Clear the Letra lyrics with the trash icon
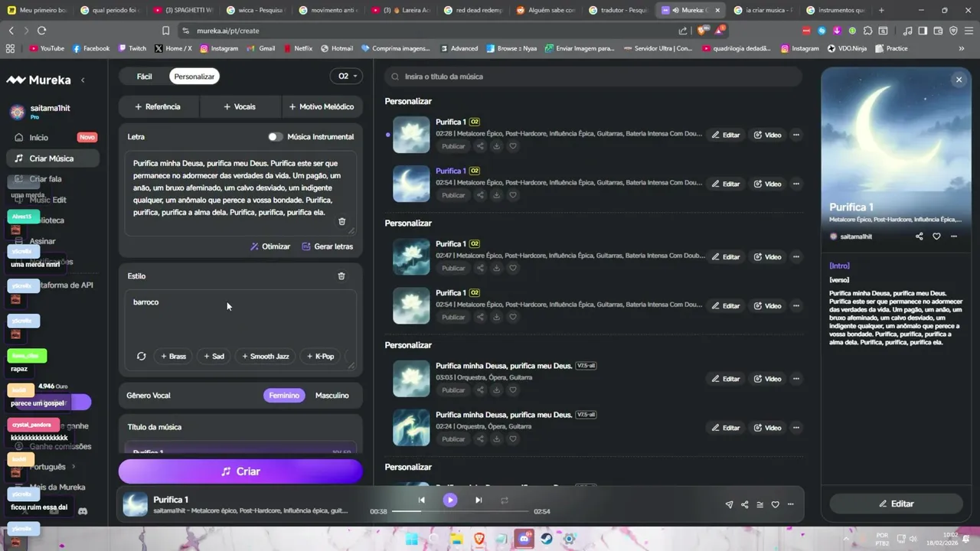Screen dimensions: 980x551 click(x=341, y=221)
